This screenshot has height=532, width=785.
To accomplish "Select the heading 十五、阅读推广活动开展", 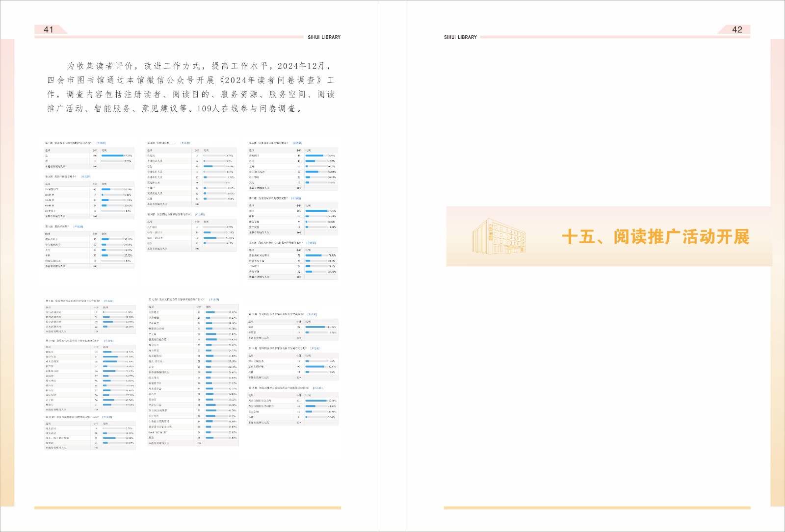I will click(x=655, y=237).
